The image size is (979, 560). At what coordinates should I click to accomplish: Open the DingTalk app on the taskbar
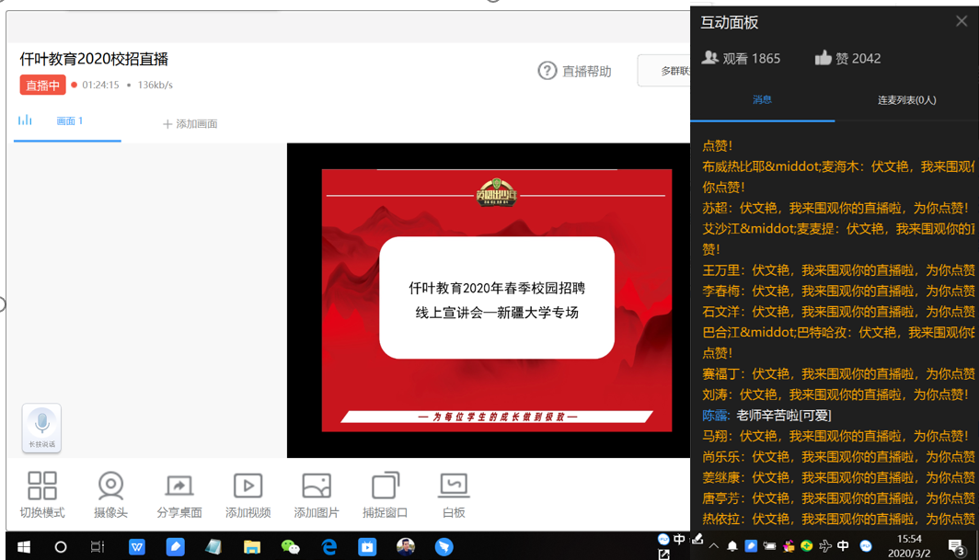point(443,547)
